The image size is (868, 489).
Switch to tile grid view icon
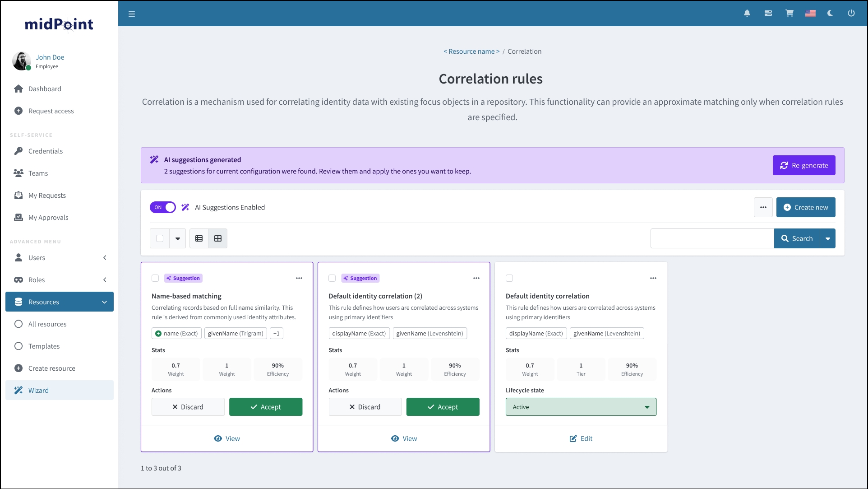point(218,238)
